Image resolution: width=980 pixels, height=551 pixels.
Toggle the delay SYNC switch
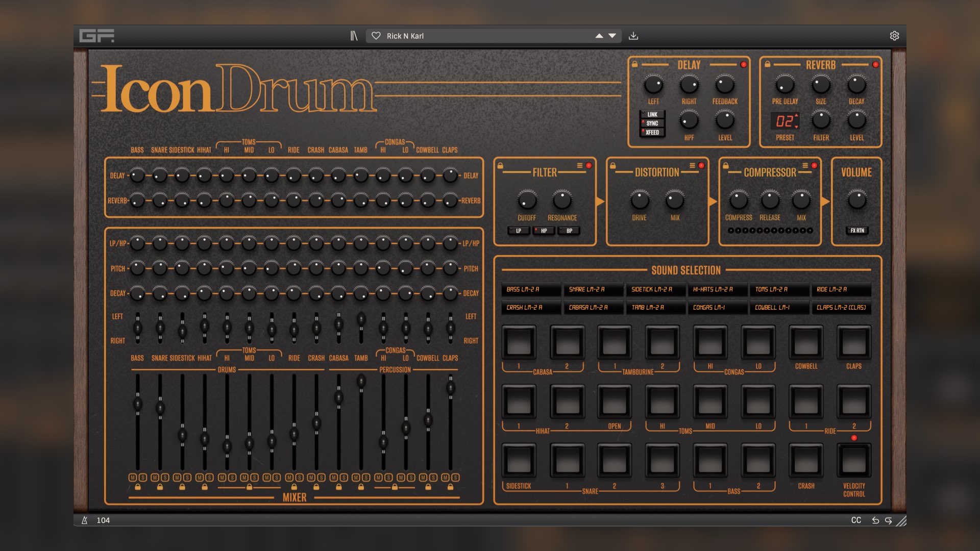tap(652, 123)
